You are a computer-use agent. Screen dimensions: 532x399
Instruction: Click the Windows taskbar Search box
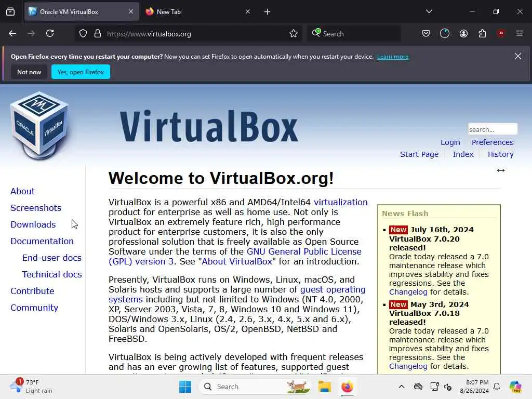tap(255, 387)
